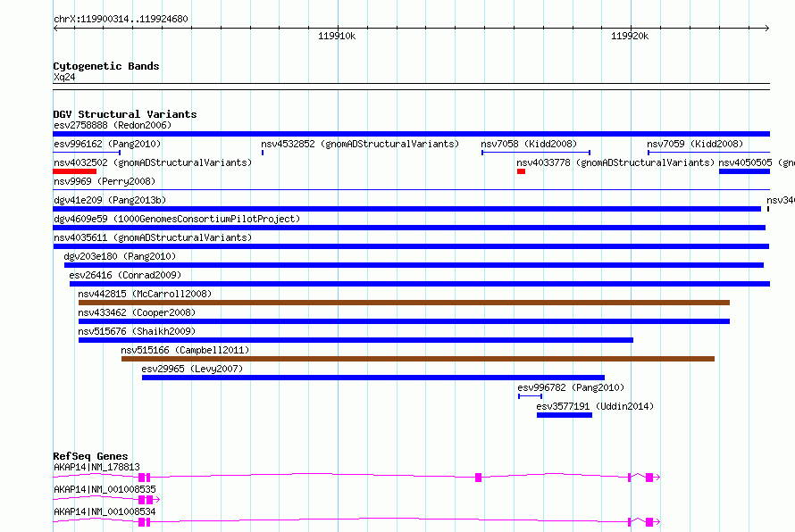Screen dimensions: 795x532
Task: Click the ruler's left scroll arrow
Action: [56, 28]
